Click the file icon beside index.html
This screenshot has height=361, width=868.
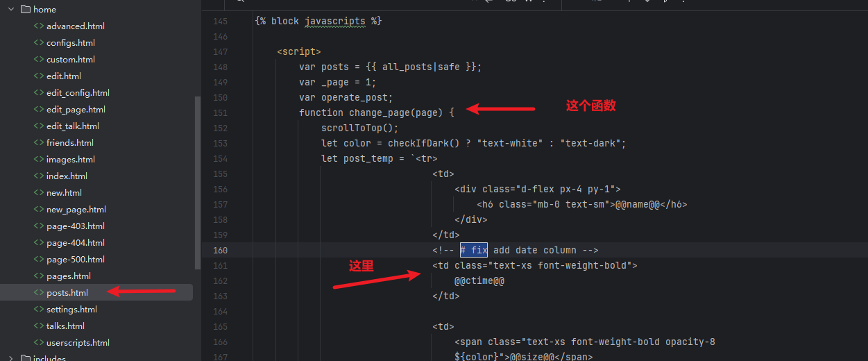39,176
